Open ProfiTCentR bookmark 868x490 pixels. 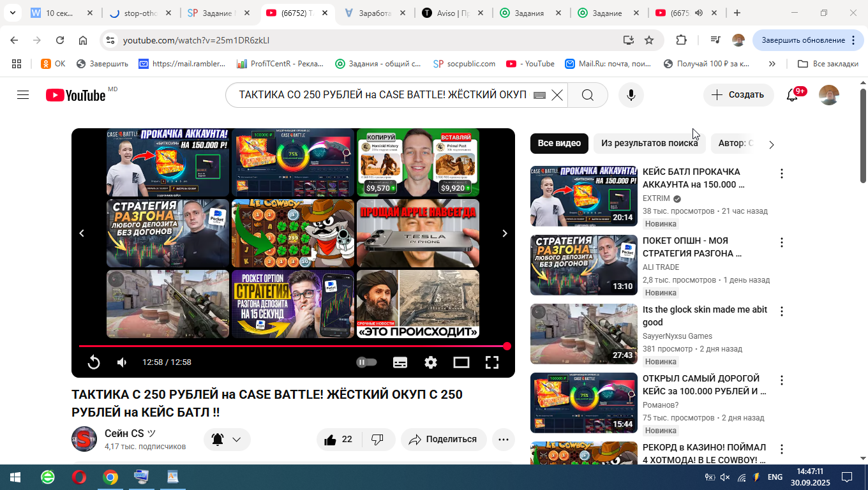tap(280, 64)
